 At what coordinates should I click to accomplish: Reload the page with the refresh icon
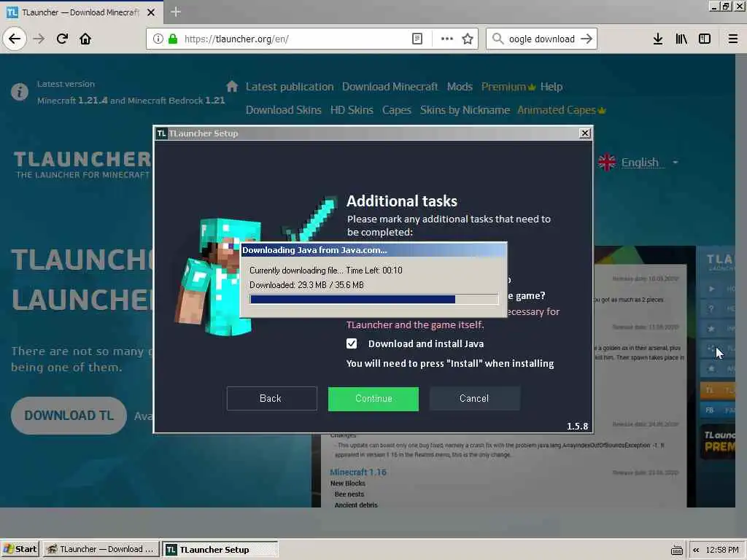coord(63,39)
